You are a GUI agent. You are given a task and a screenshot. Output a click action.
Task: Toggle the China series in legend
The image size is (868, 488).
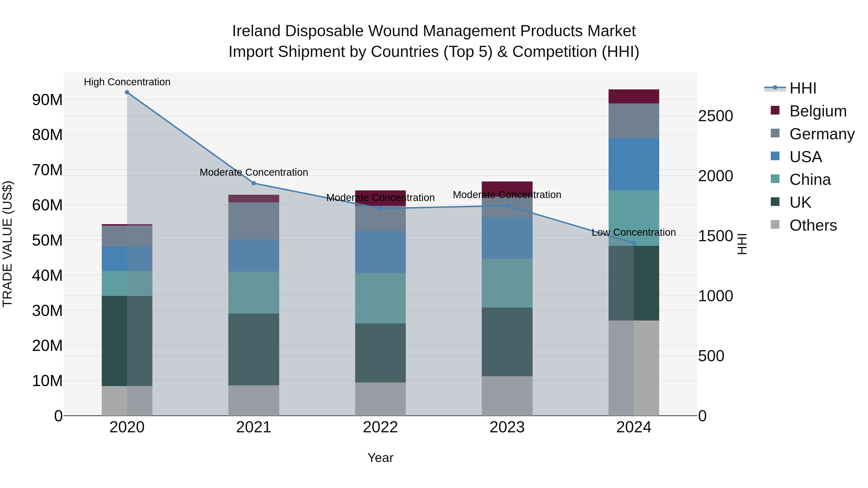tap(800, 180)
